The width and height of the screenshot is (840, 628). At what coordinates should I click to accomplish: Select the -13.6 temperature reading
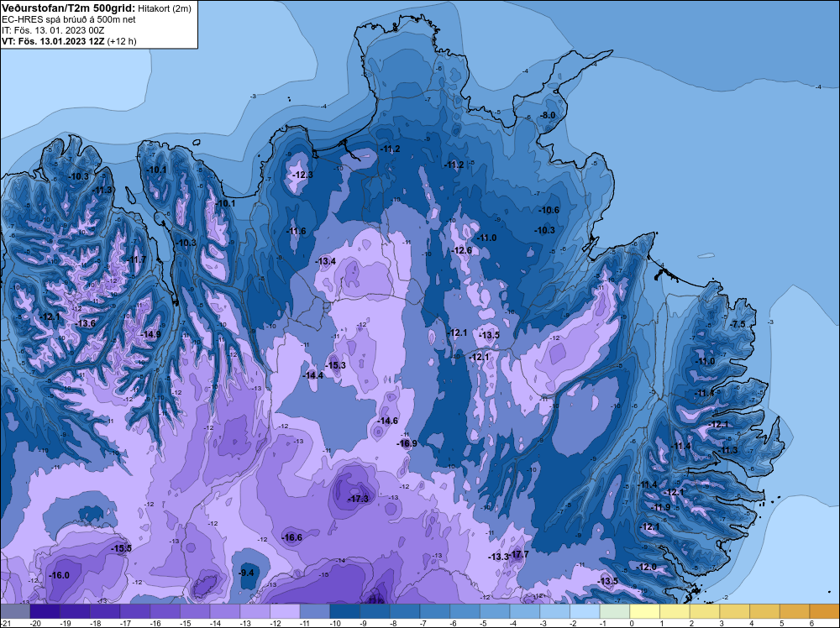click(x=86, y=323)
